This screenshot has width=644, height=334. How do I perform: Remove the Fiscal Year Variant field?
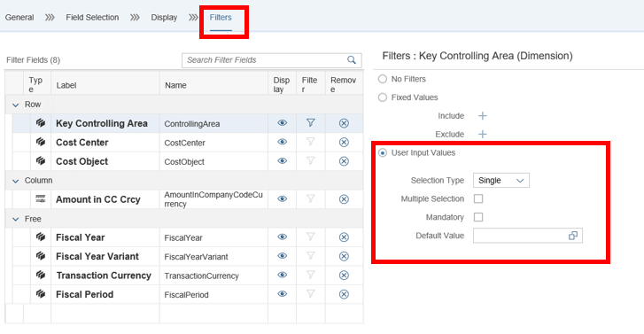345,256
